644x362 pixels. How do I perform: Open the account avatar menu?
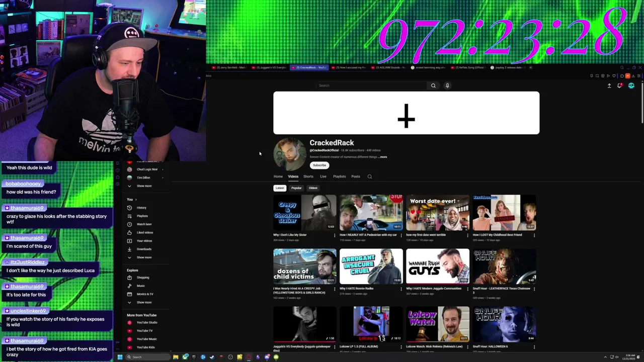631,86
